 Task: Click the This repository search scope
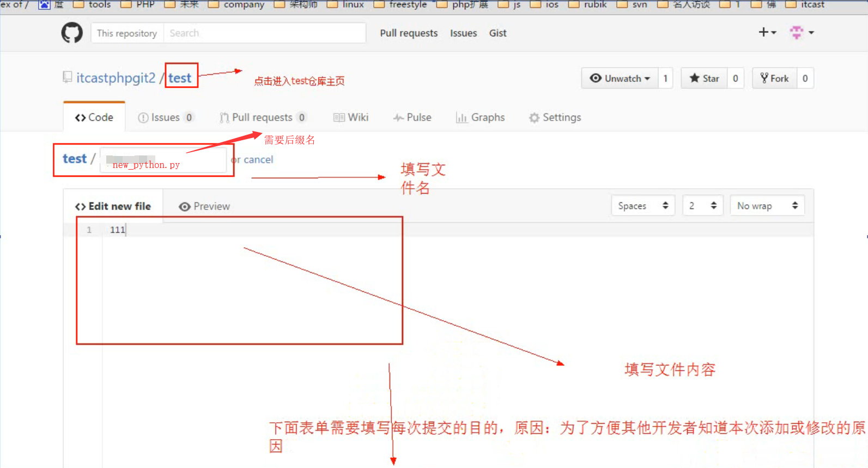click(127, 33)
